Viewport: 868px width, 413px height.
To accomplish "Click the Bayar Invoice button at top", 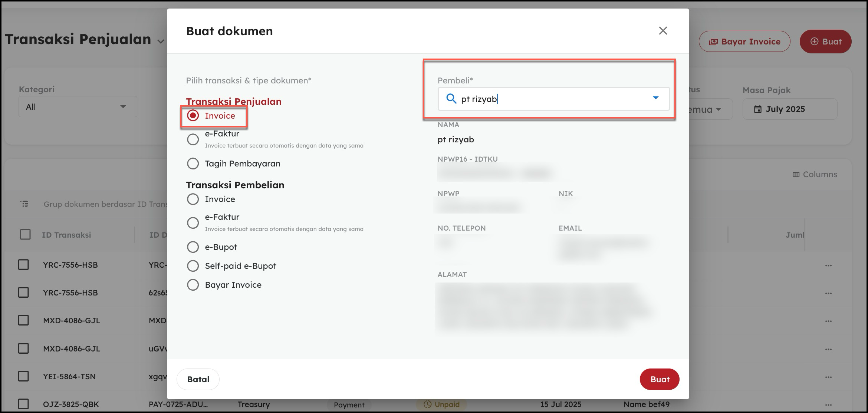I will 744,42.
